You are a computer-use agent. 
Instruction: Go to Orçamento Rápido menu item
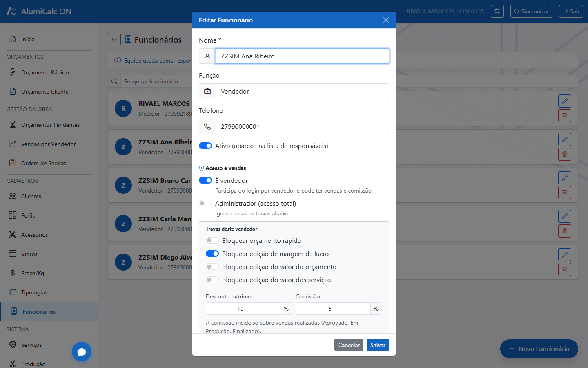(49, 72)
